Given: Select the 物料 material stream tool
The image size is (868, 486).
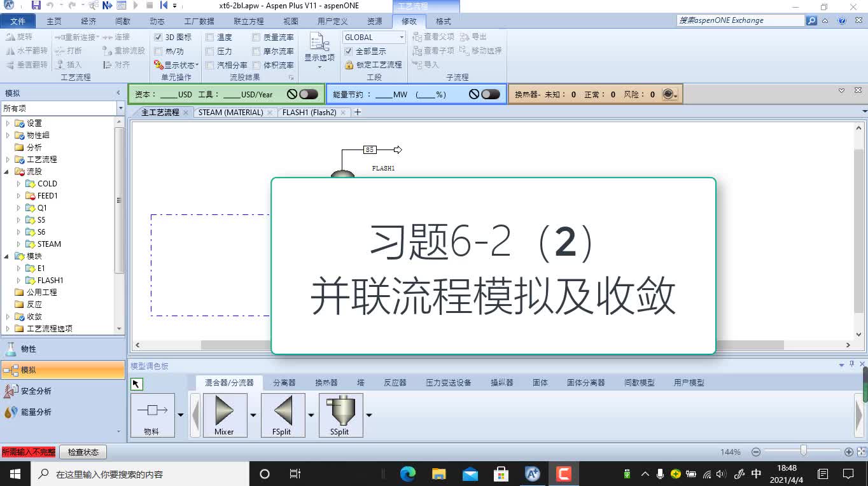Looking at the screenshot, I should [152, 414].
